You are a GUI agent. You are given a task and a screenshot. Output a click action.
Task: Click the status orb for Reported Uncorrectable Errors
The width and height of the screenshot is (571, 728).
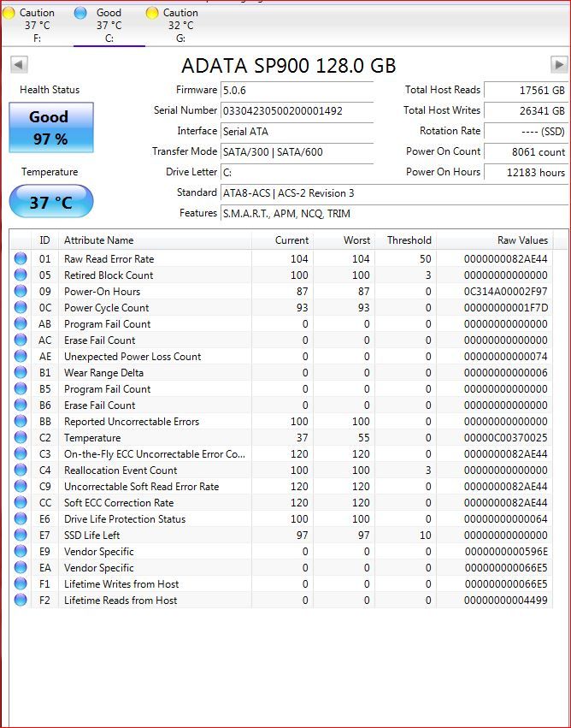coord(21,421)
